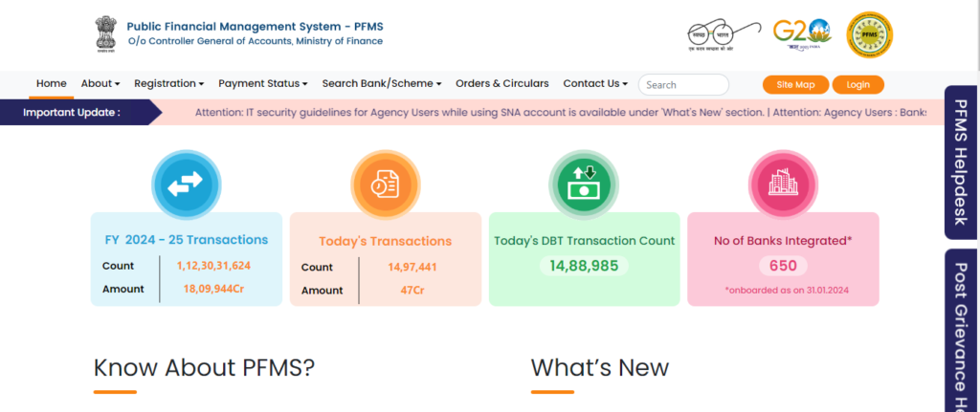Viewport: 980px width, 412px height.
Task: Click into the Search input field
Action: pyautogui.click(x=683, y=85)
